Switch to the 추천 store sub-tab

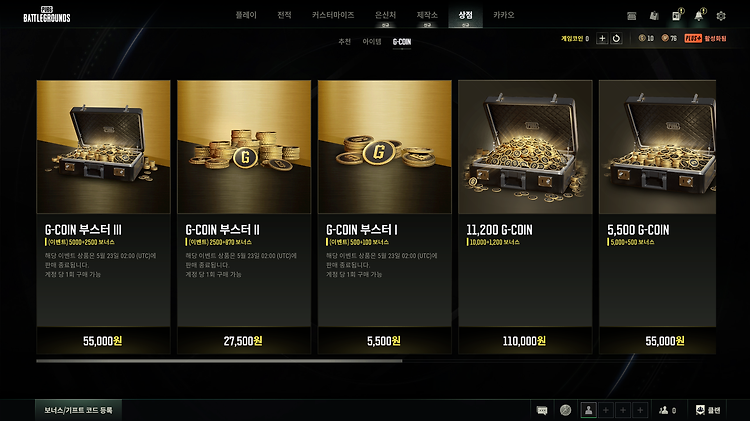[344, 42]
